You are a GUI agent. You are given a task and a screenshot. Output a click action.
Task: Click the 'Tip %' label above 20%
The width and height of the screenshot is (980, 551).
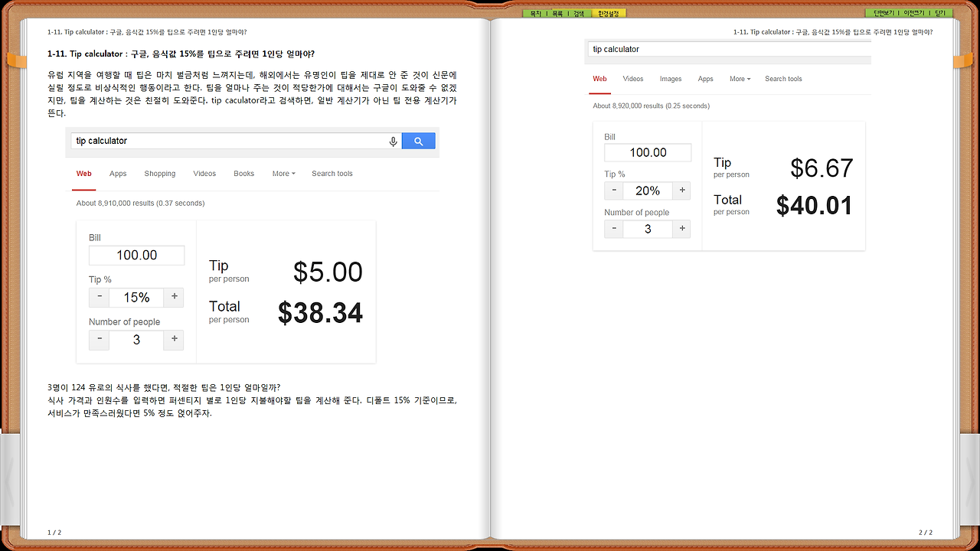[x=615, y=174]
